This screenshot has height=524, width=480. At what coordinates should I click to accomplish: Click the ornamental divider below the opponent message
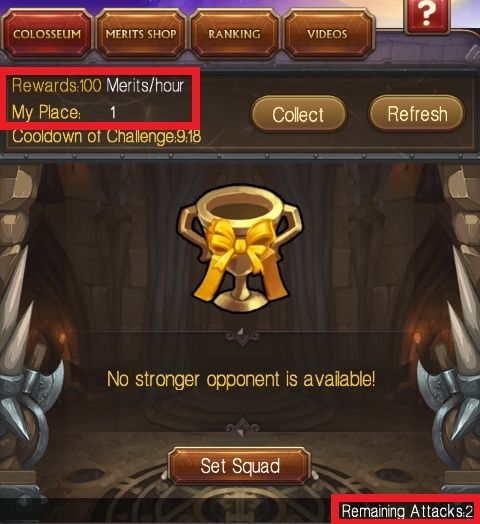tap(242, 428)
